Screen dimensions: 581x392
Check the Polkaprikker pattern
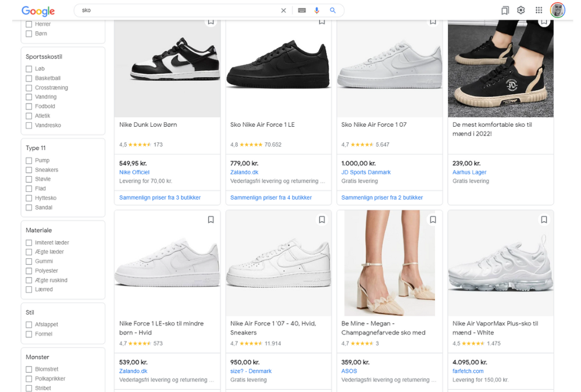coord(29,379)
